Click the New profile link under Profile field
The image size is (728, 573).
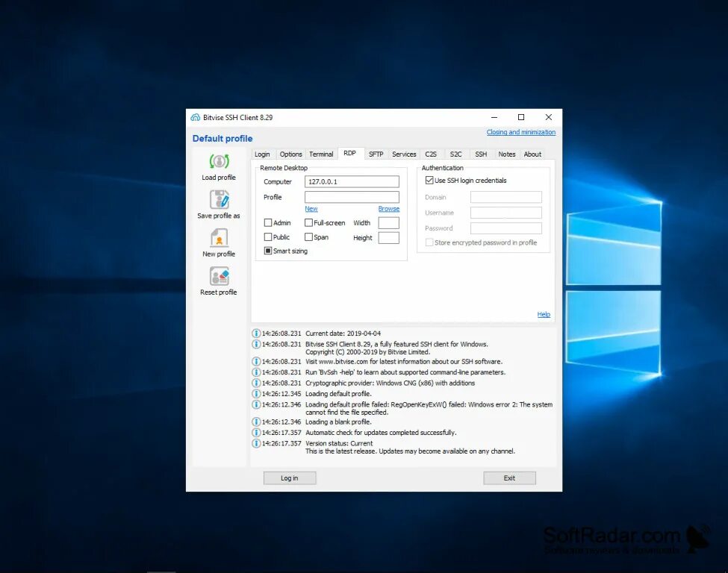[x=311, y=209]
